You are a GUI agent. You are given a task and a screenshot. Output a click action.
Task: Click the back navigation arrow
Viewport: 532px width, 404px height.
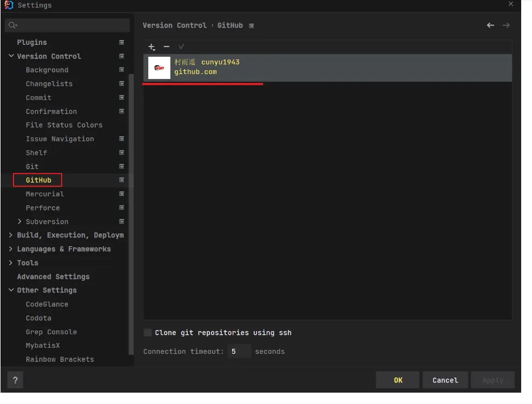pos(490,25)
